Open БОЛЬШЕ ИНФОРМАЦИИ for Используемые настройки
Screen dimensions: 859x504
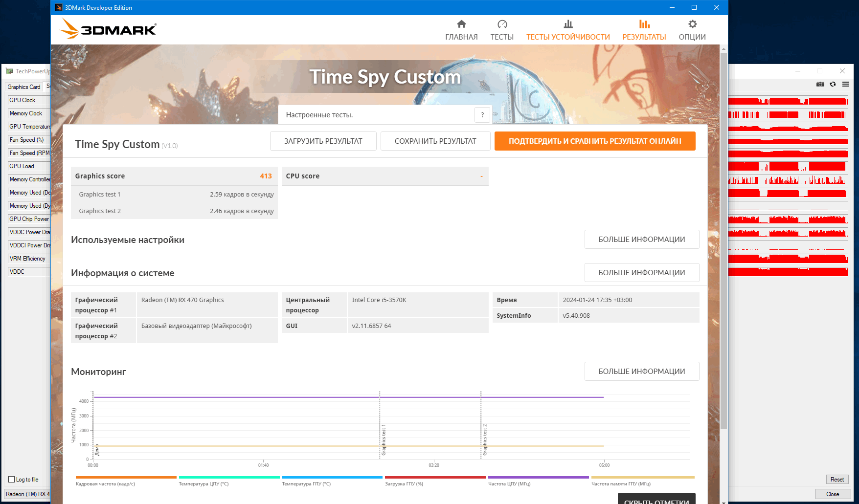(642, 239)
